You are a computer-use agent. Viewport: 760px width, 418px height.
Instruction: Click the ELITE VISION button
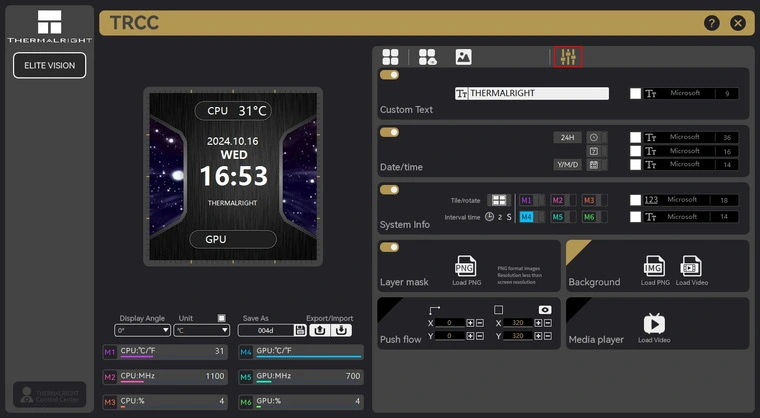click(x=49, y=65)
